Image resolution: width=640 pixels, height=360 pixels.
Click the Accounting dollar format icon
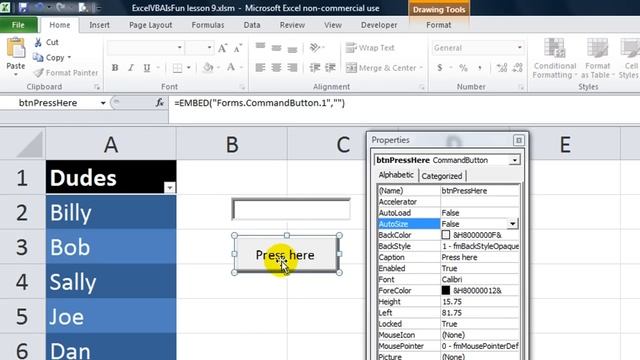[440, 68]
